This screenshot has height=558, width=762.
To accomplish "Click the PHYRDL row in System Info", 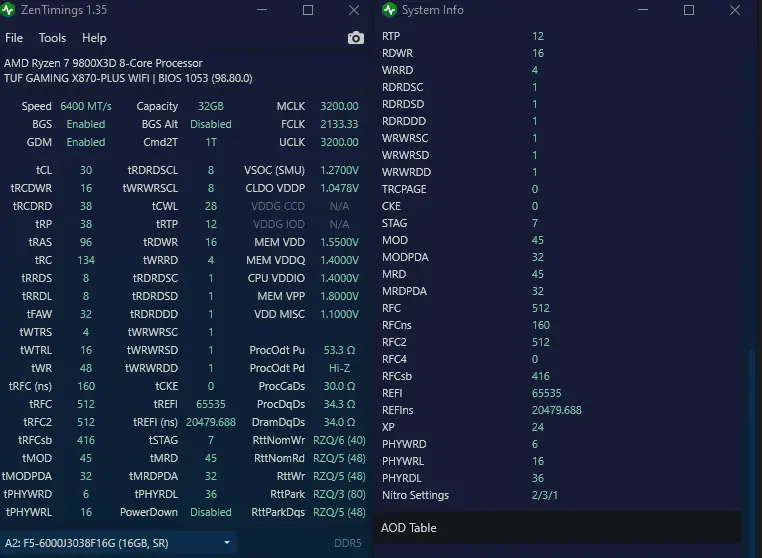I will point(559,478).
